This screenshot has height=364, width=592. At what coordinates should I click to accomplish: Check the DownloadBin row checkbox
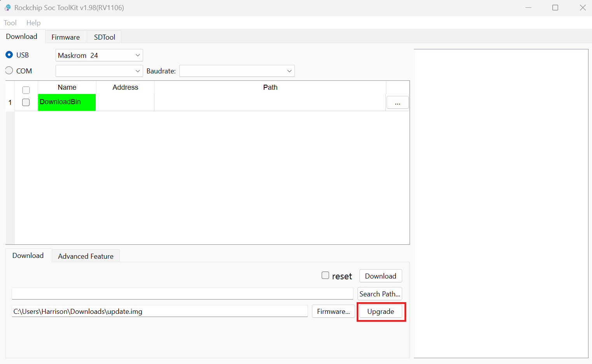26,103
